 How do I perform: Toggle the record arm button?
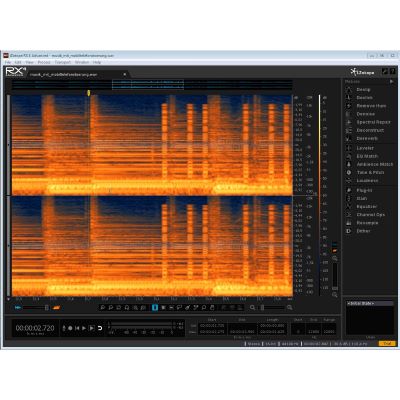[x=70, y=328]
